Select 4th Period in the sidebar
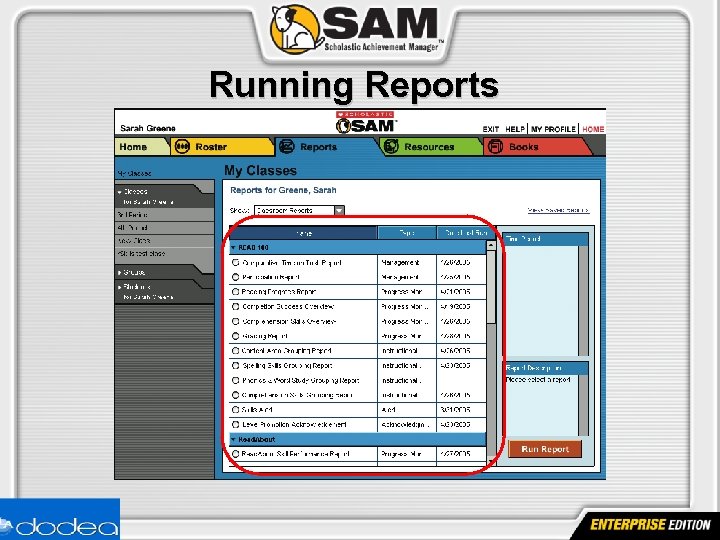This screenshot has height=540, width=720. pos(164,227)
